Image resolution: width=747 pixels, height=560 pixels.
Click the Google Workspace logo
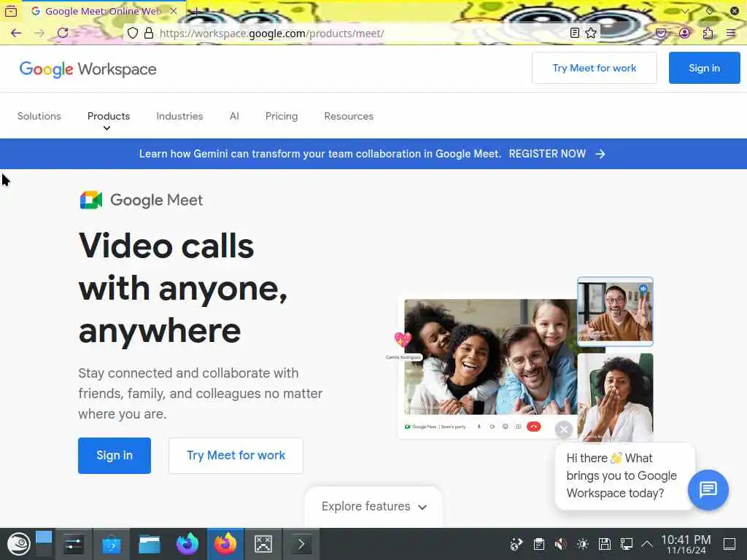pos(88,69)
